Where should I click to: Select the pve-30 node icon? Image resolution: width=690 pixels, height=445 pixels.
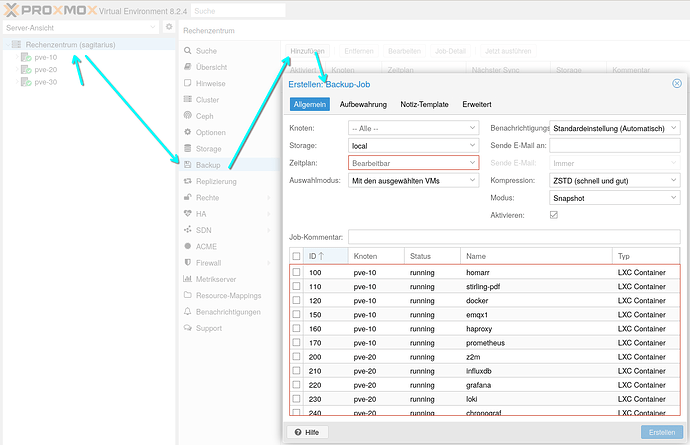(26, 82)
